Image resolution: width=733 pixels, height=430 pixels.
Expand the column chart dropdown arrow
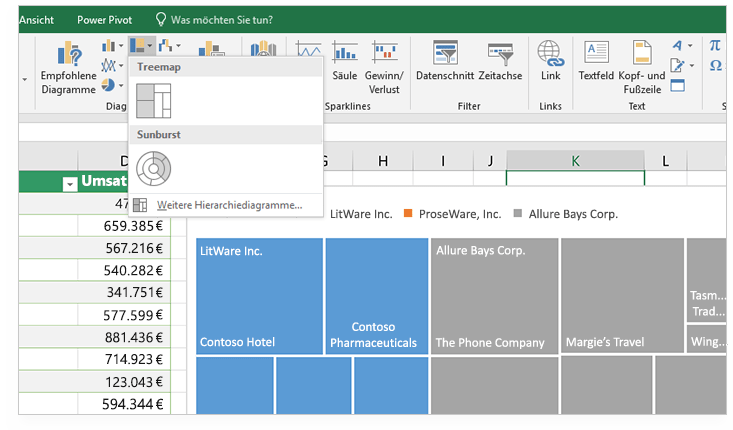[x=121, y=46]
